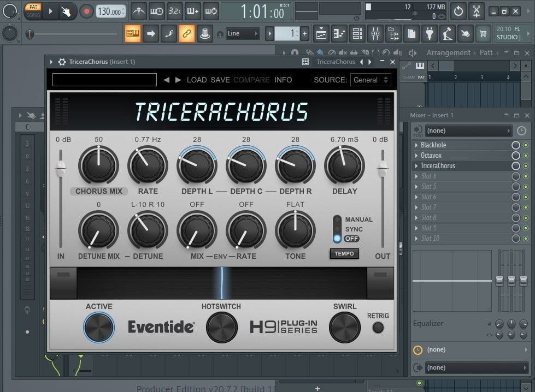Open the mixer output (none) dropdown at bottom

point(477,367)
